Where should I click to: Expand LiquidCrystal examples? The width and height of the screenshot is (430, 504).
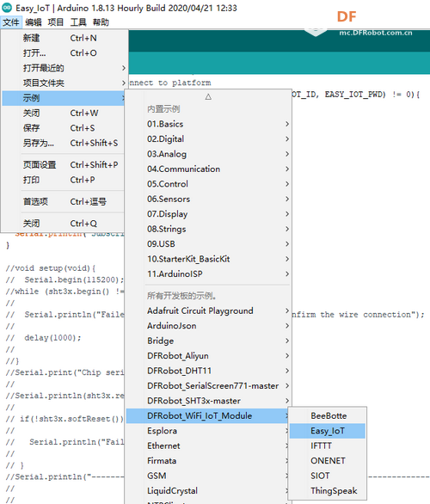click(208, 491)
